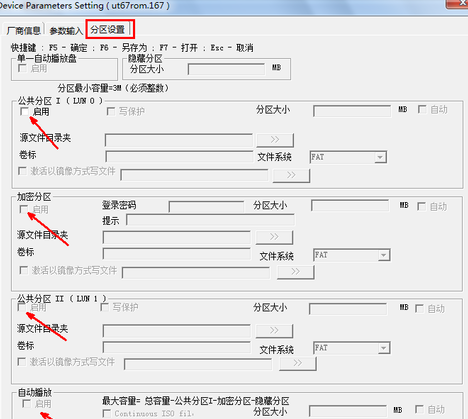468x419 pixels.
Task: Click 分区大小 field in 公共分区 I
Action: (352, 111)
